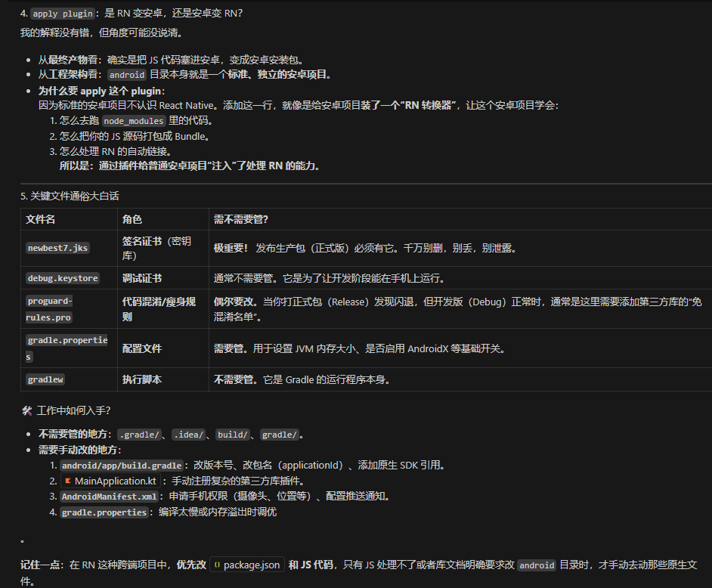This screenshot has height=588, width=712.
Task: Click the '不需要管。它是 Gradle' description cell
Action: click(x=460, y=379)
